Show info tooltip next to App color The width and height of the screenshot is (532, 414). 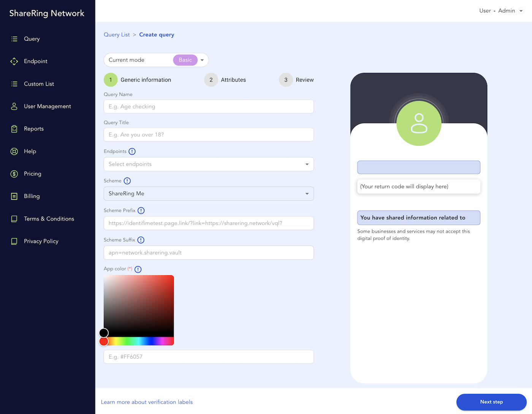(138, 269)
